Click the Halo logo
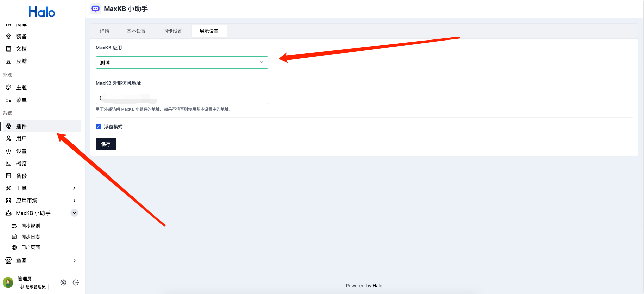This screenshot has height=294, width=644. 42,12
